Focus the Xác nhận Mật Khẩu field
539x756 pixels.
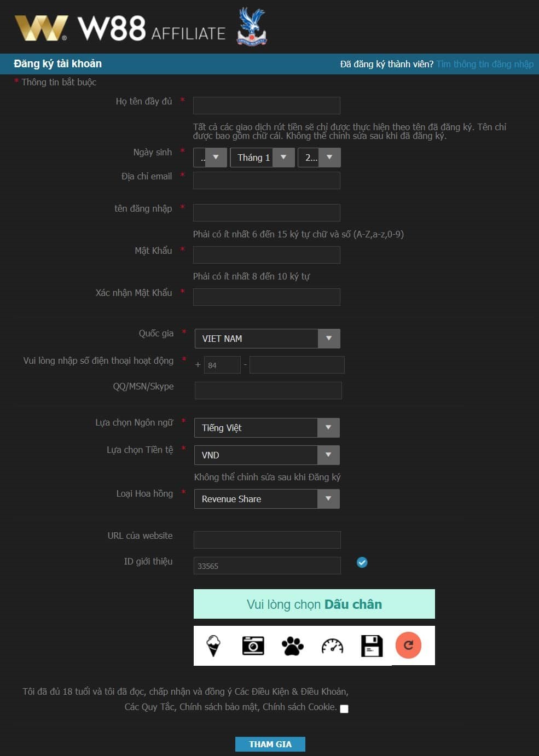pos(266,297)
